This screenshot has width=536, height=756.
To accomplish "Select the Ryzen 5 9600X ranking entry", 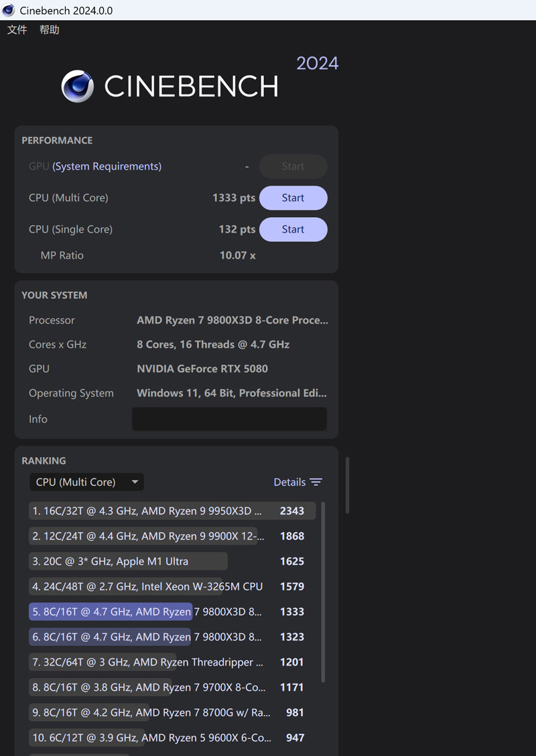I will point(151,737).
